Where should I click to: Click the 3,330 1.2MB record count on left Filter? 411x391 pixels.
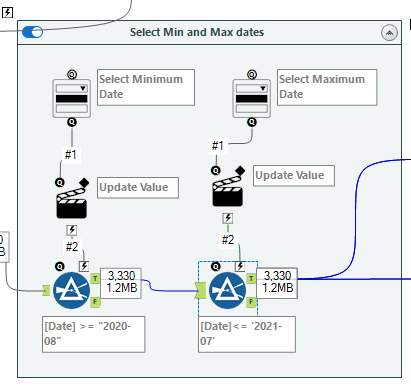[x=121, y=283]
